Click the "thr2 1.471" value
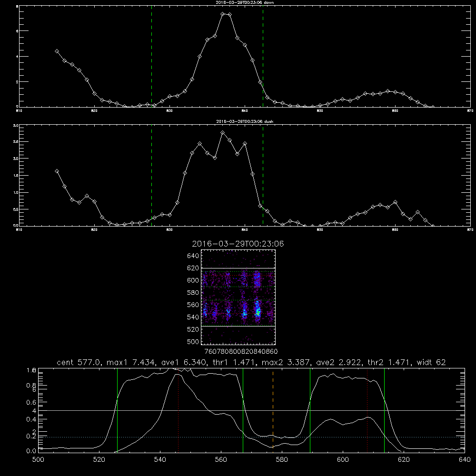Viewport: 476px width, 476px height. pyautogui.click(x=389, y=362)
